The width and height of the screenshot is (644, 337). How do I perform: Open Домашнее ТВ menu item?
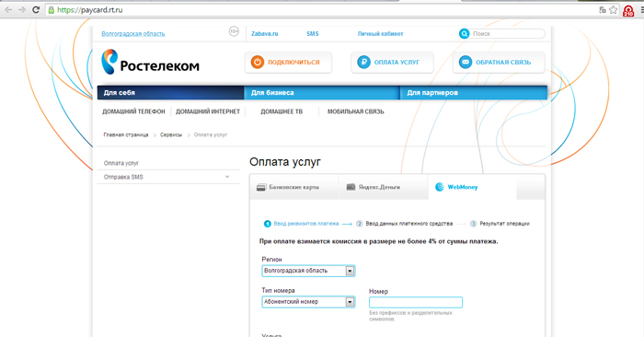(282, 111)
